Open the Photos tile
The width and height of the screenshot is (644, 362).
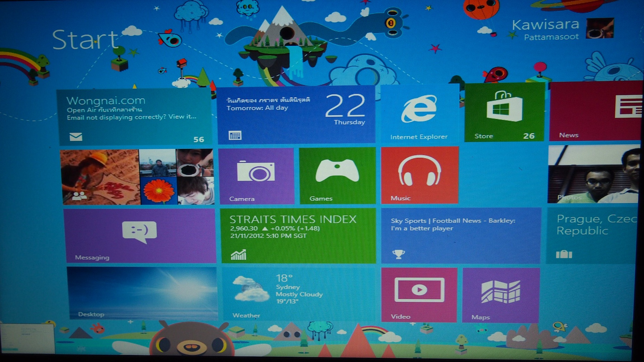coord(594,174)
